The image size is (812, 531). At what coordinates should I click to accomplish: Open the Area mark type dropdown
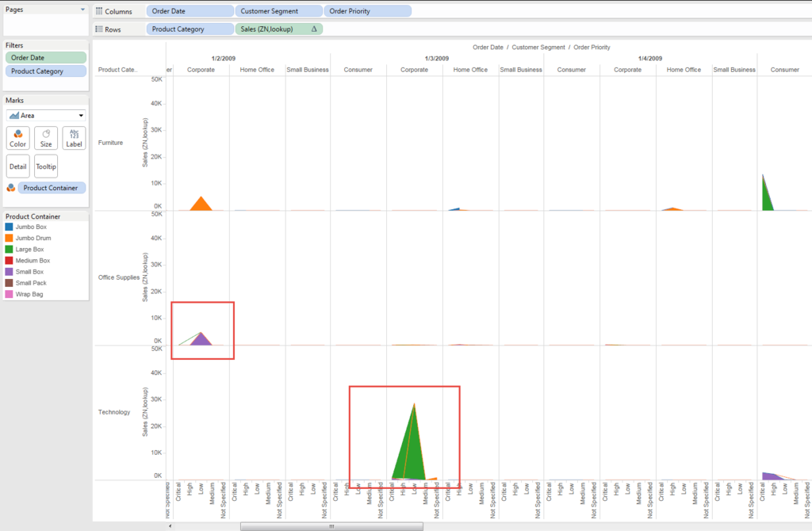pyautogui.click(x=46, y=116)
